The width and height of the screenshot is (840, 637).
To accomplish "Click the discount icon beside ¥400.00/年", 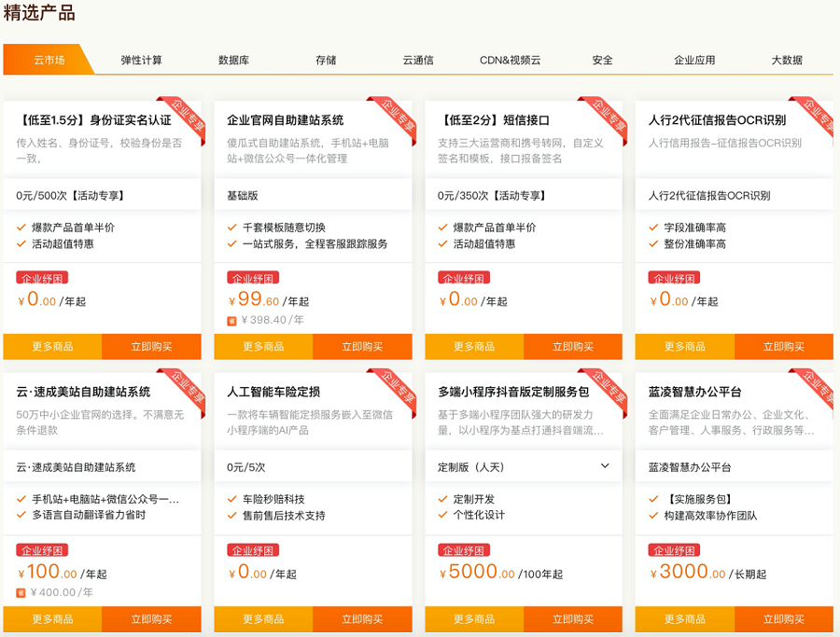I will point(21,591).
